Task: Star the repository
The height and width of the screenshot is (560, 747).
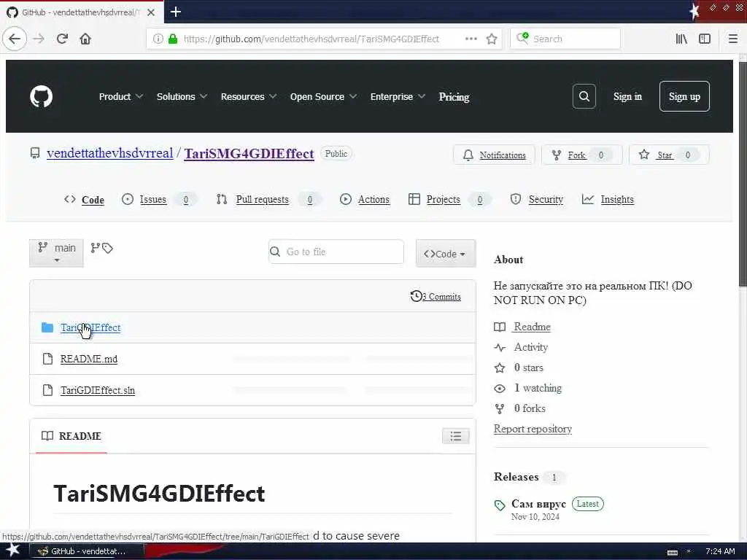Action: coord(669,155)
